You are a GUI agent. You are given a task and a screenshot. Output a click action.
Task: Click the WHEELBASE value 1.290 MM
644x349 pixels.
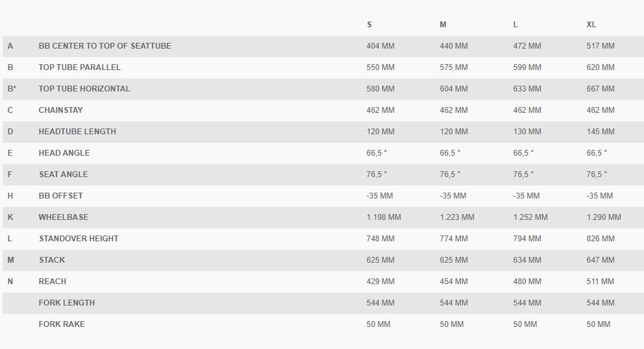(604, 217)
